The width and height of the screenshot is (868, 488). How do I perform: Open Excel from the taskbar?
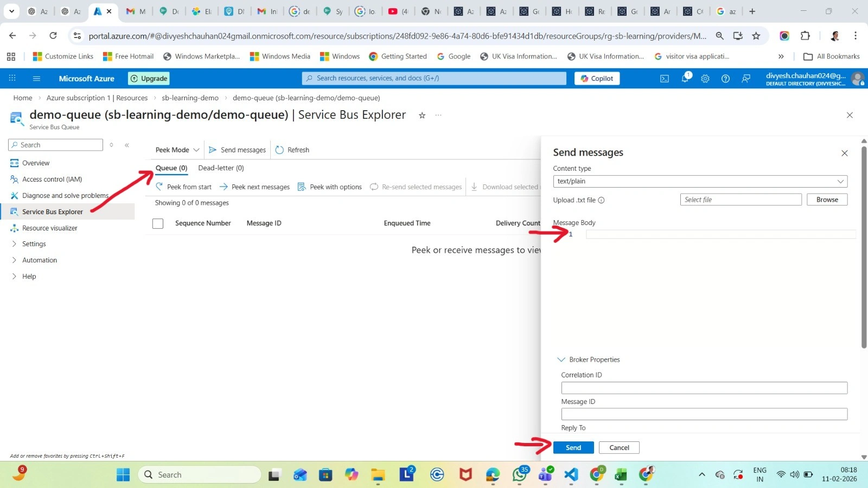coord(621,475)
